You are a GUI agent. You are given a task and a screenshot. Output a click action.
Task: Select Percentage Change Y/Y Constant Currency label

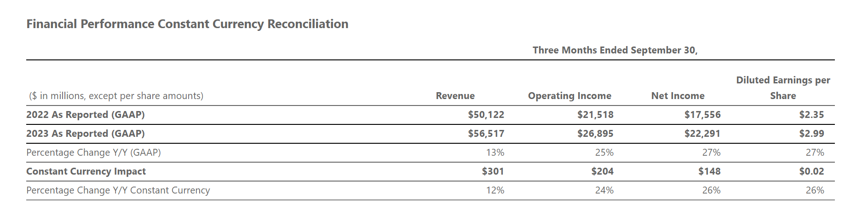pos(118,190)
